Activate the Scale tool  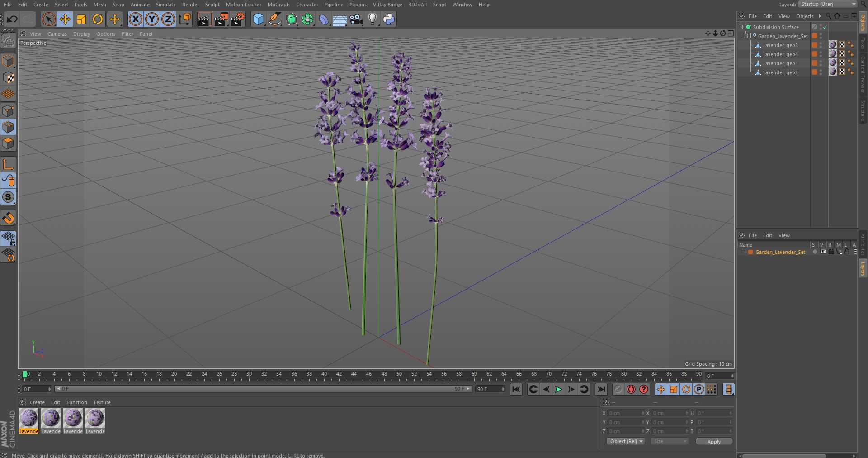[81, 19]
